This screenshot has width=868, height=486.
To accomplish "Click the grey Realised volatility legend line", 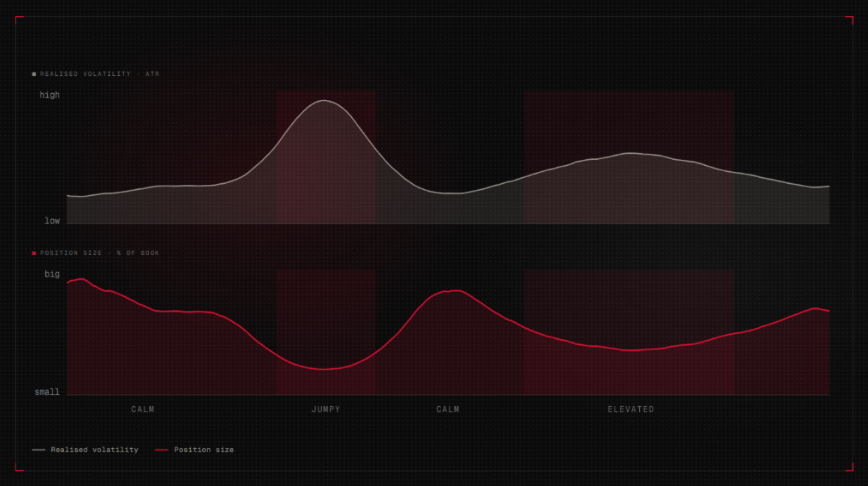I will click(x=39, y=450).
